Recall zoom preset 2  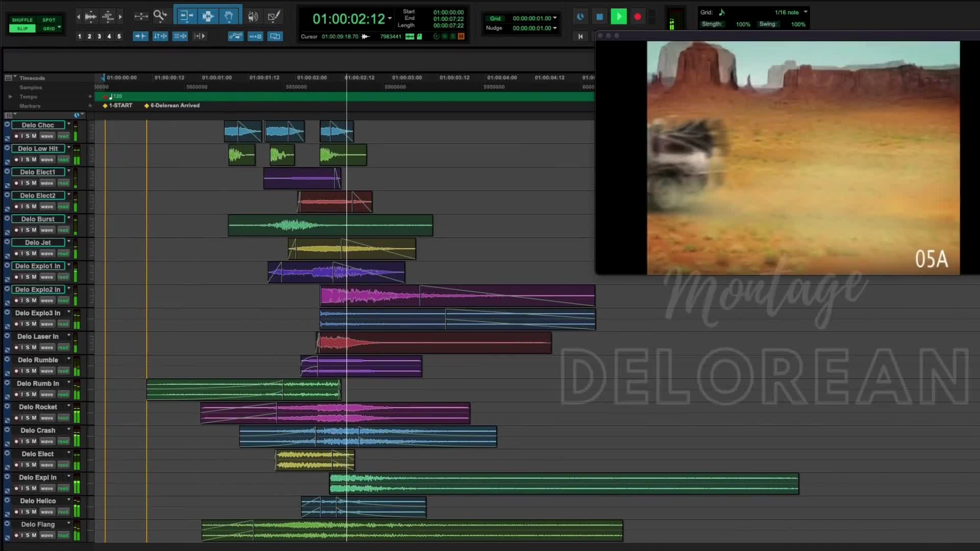click(89, 36)
